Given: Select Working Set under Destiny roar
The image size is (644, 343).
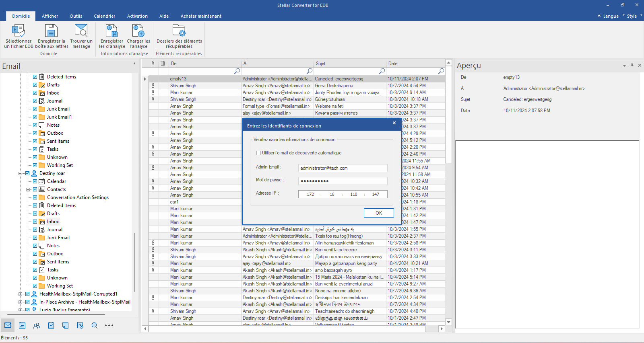Looking at the screenshot, I should point(60,286).
